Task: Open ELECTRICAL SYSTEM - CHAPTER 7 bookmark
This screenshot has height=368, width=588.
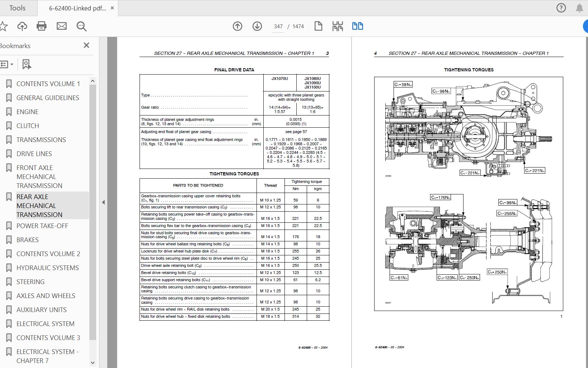Action: point(47,356)
